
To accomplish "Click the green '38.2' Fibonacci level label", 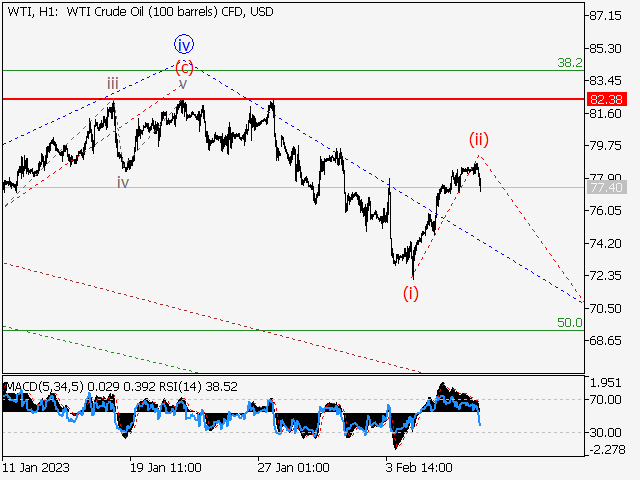I will [570, 63].
